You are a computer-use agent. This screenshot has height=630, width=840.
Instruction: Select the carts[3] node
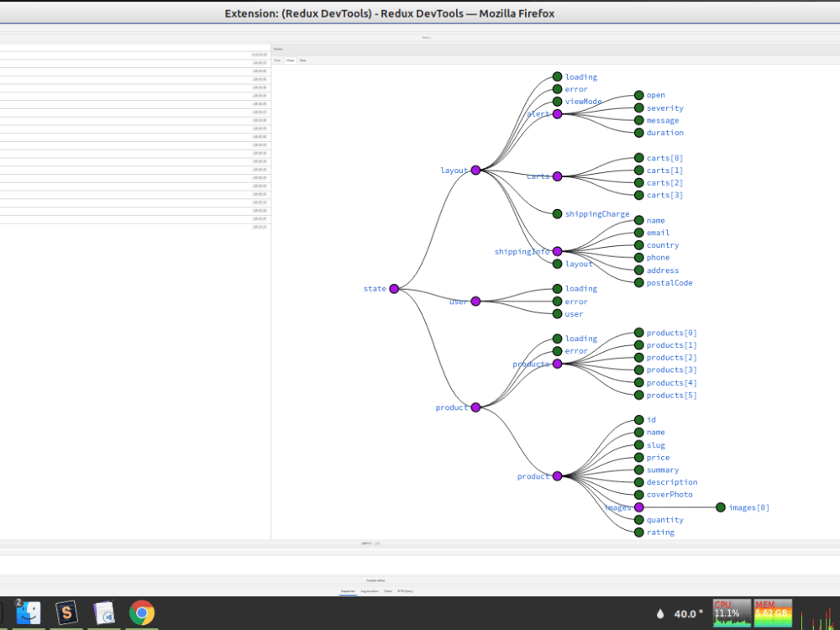pyautogui.click(x=638, y=195)
